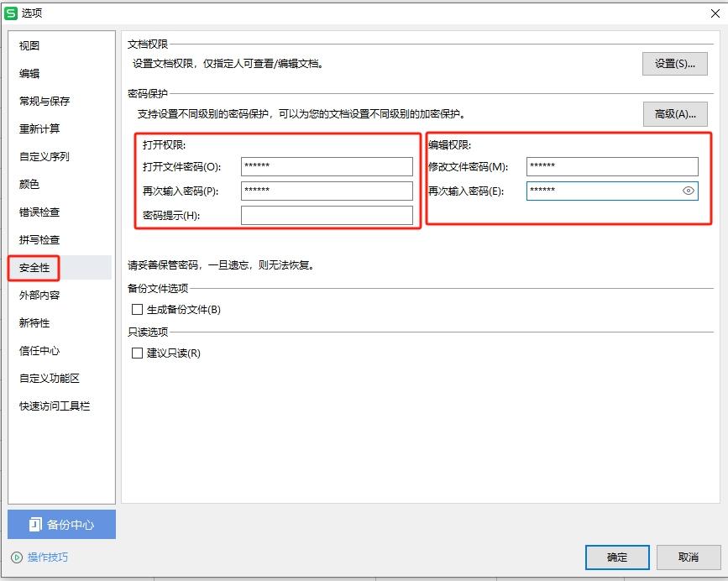Open the 颜色 category
This screenshot has height=581, width=728.
(29, 184)
